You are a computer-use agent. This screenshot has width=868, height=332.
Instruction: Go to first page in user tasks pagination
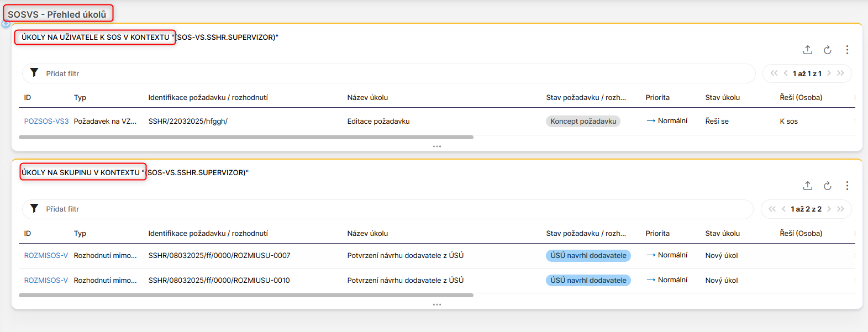tap(774, 73)
